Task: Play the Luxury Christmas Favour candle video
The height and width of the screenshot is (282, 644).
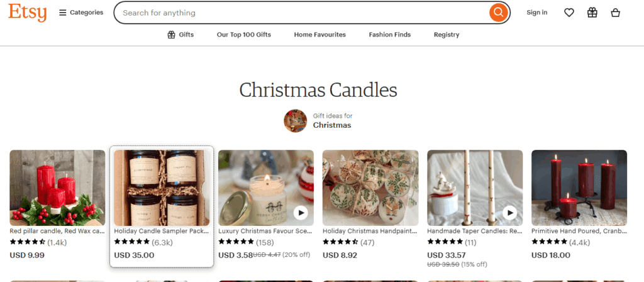Action: [x=301, y=213]
